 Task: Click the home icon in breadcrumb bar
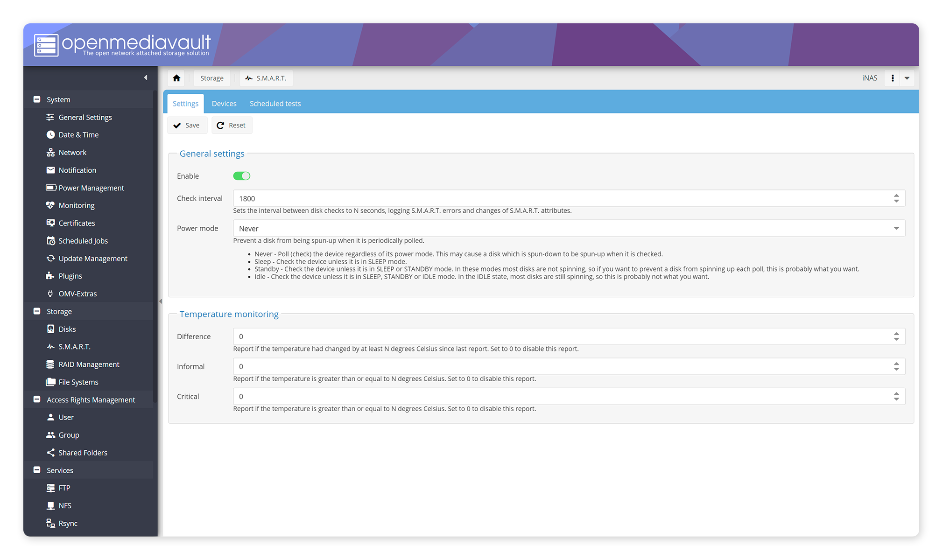point(176,78)
